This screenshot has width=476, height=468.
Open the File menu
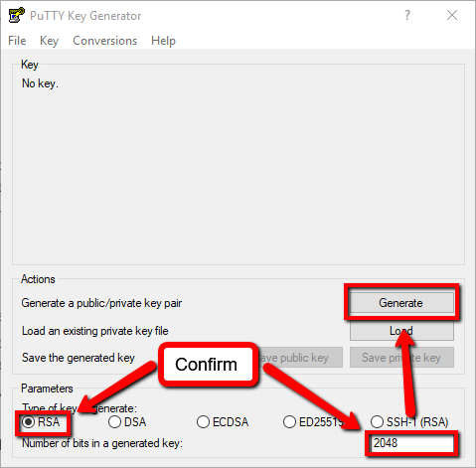tap(17, 41)
